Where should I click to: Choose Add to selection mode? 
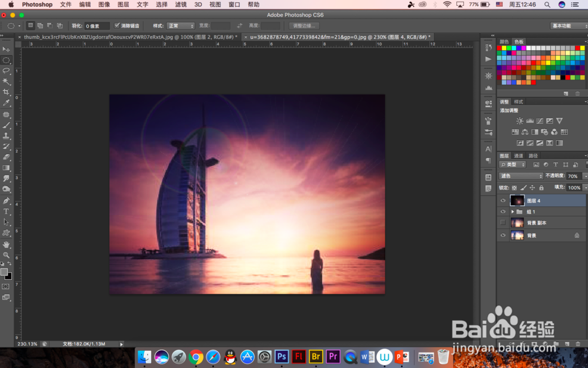[40, 25]
